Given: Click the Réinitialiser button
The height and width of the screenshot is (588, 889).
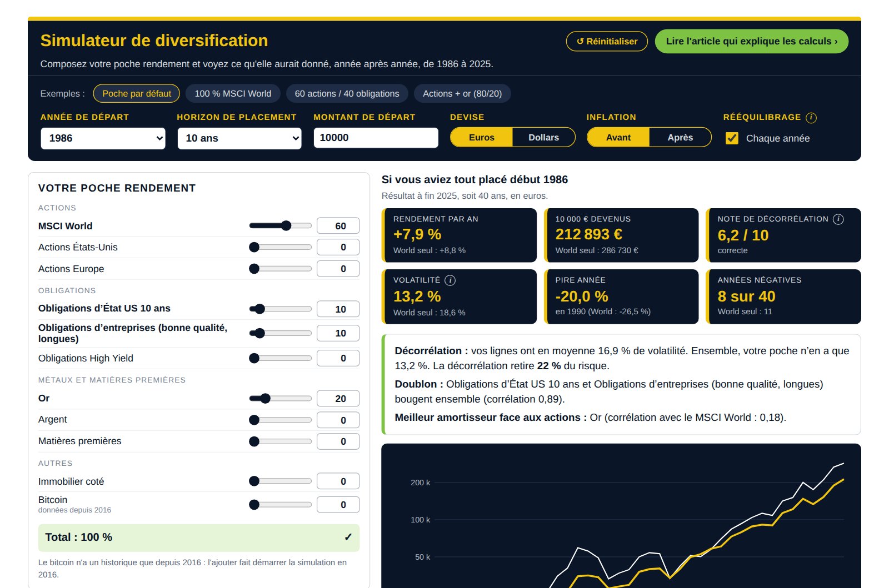Looking at the screenshot, I should point(607,41).
